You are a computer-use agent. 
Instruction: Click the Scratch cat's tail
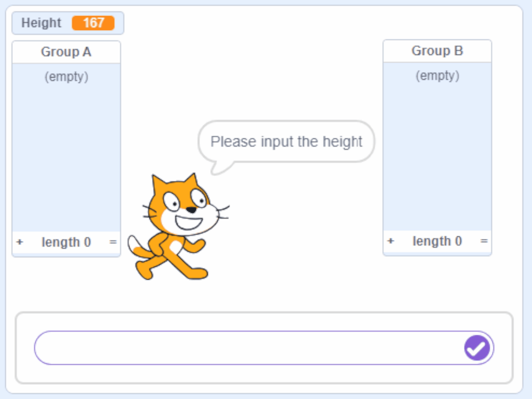pos(135,248)
